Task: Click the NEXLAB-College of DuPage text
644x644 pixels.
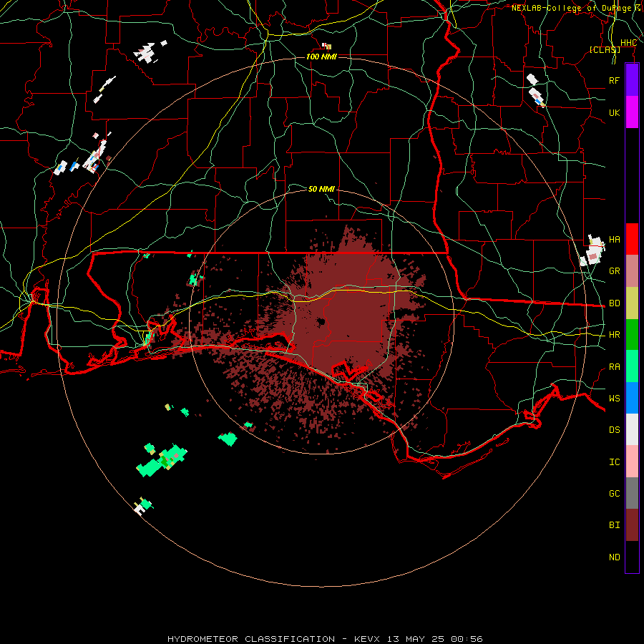Action: click(x=571, y=8)
